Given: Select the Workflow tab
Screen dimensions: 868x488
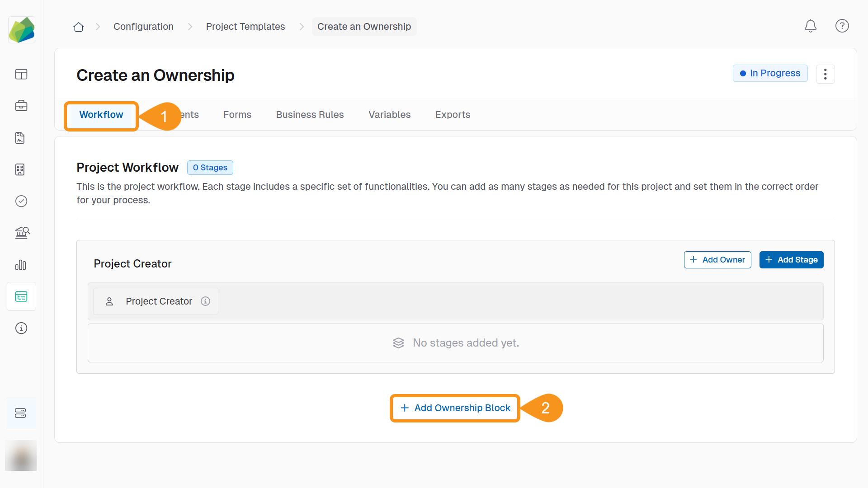Looking at the screenshot, I should click(101, 115).
